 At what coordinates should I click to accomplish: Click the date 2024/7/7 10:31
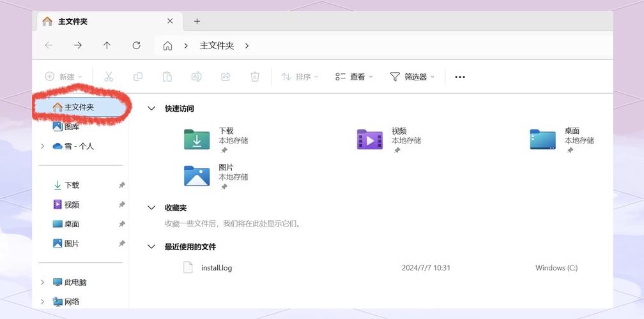pyautogui.click(x=426, y=268)
